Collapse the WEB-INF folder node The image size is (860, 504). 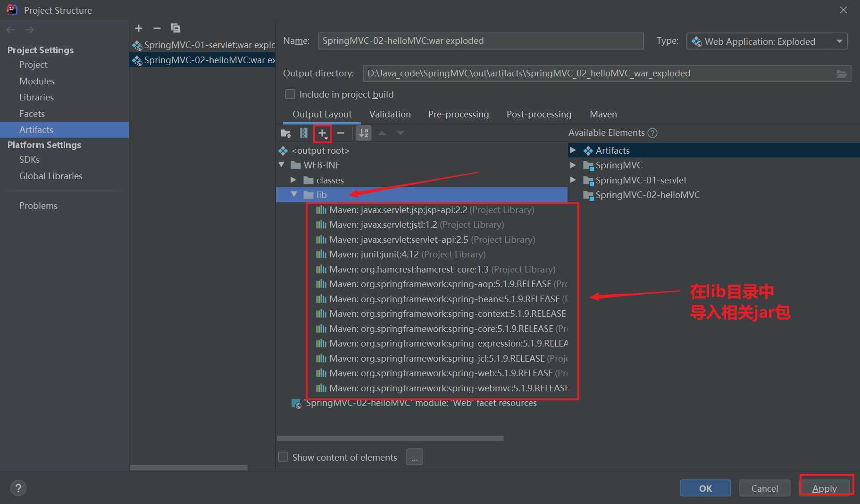pyautogui.click(x=282, y=165)
